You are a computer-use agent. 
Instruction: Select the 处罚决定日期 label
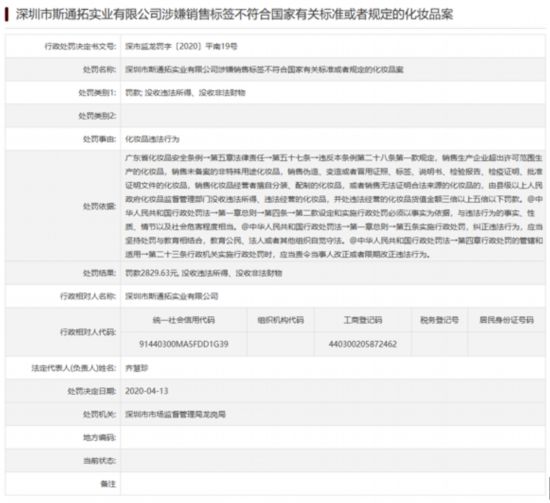click(92, 391)
